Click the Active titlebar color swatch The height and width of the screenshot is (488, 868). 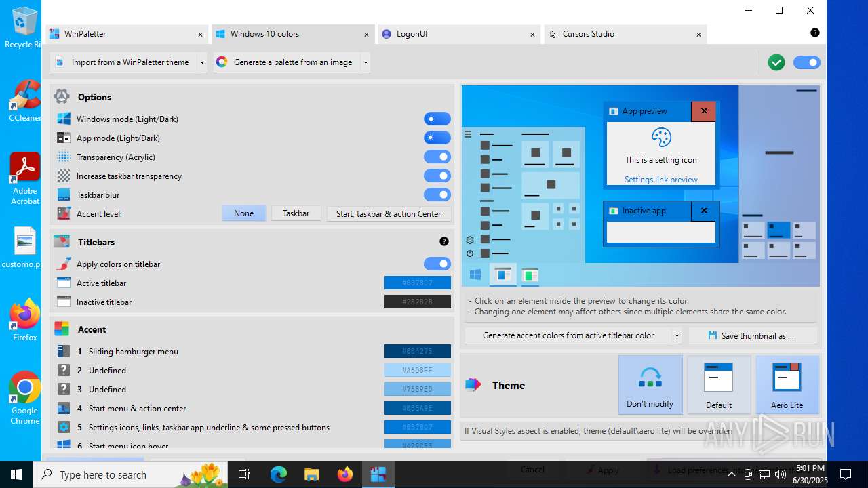click(x=418, y=283)
